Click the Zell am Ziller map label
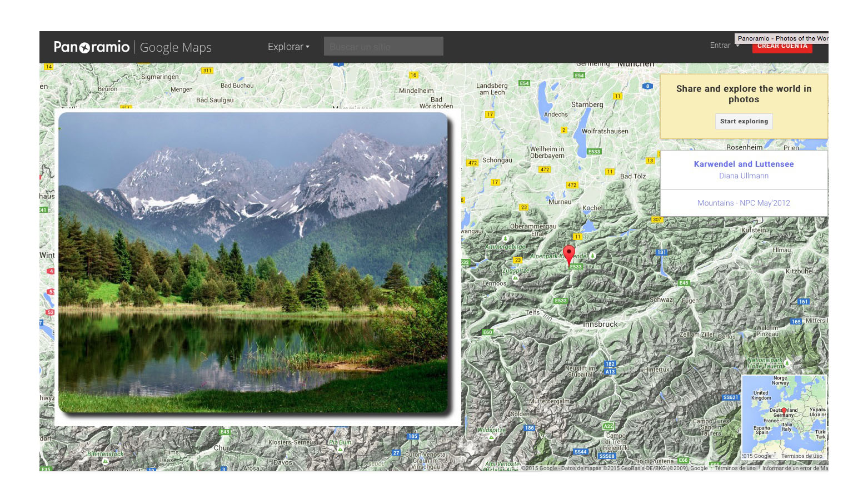Screen dimensions: 868x504 [697, 335]
